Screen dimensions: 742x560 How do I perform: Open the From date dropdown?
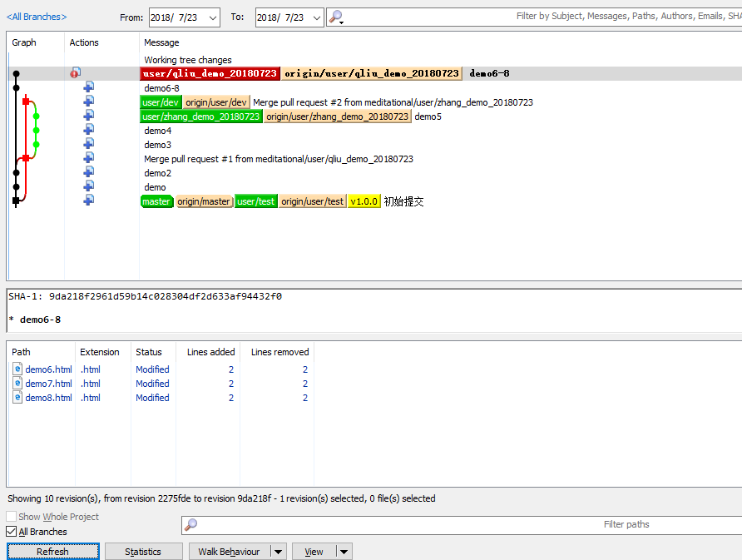pyautogui.click(x=211, y=17)
